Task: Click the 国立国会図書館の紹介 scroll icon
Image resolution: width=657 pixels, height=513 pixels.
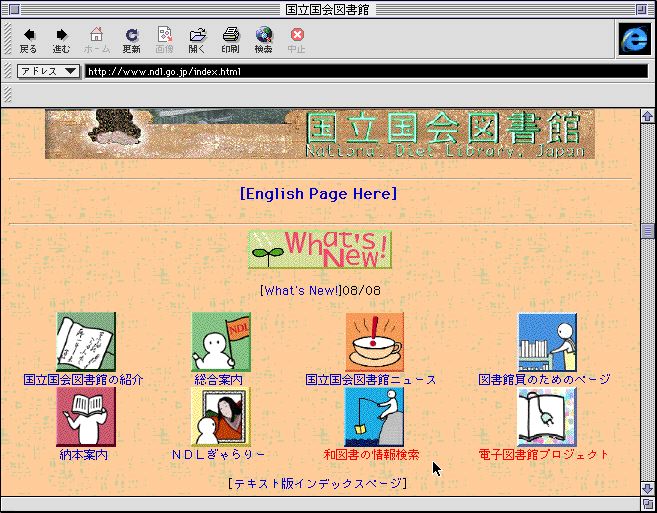Action: [85, 342]
